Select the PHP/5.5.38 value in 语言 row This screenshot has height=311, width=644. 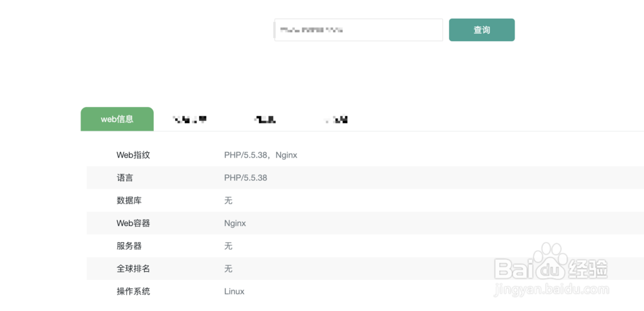(x=245, y=178)
